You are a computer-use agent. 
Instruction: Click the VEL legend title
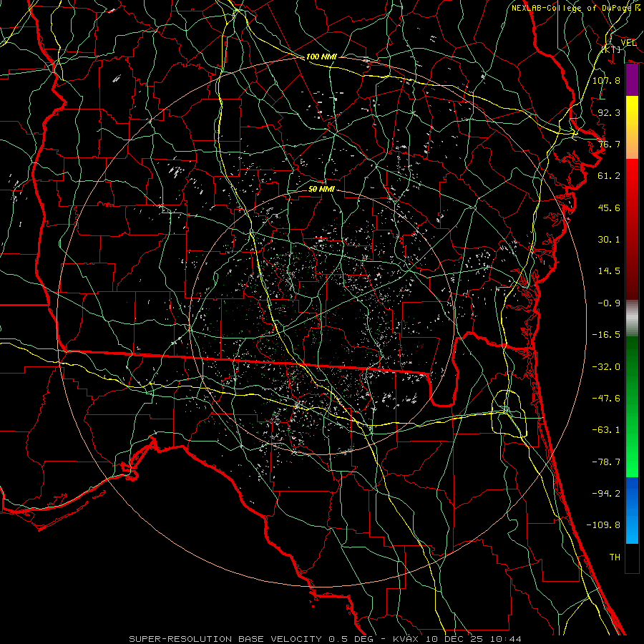[629, 43]
